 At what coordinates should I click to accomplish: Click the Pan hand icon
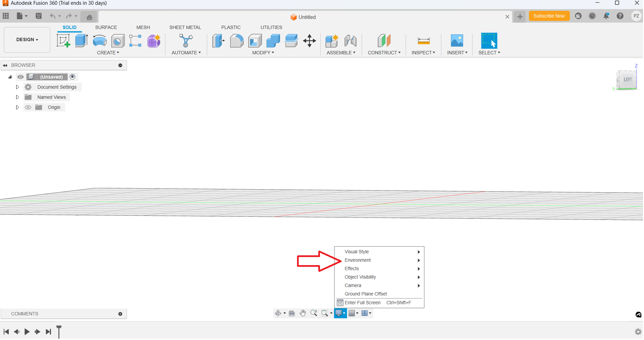click(x=303, y=313)
